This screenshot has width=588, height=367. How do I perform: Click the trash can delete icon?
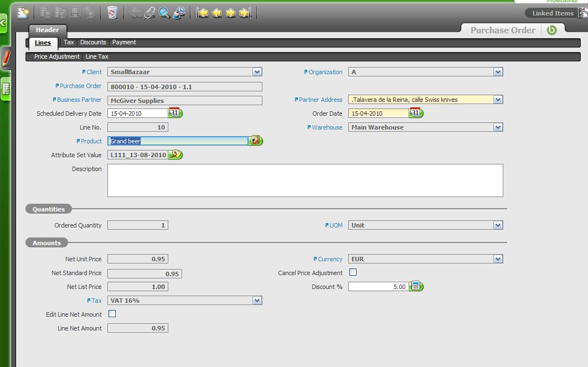pos(112,13)
